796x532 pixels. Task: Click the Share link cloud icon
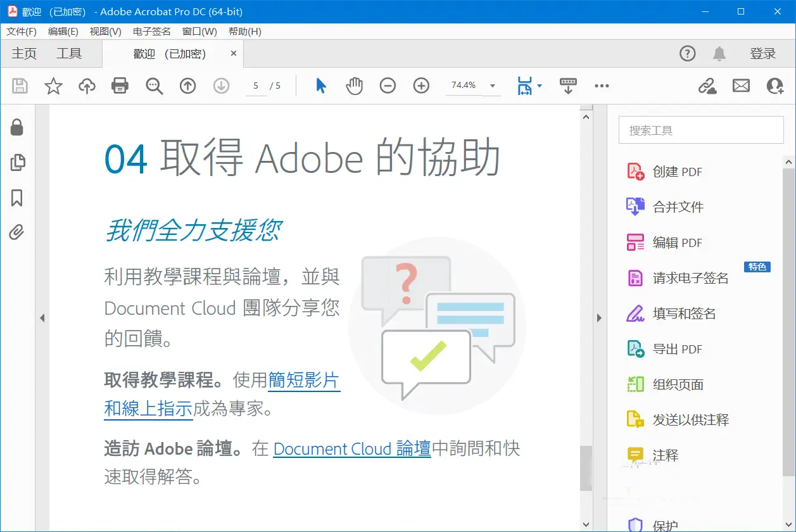707,85
